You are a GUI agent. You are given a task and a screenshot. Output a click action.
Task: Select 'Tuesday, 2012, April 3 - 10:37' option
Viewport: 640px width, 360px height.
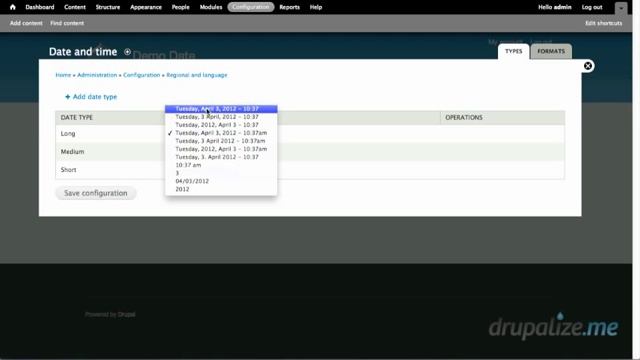(221, 125)
